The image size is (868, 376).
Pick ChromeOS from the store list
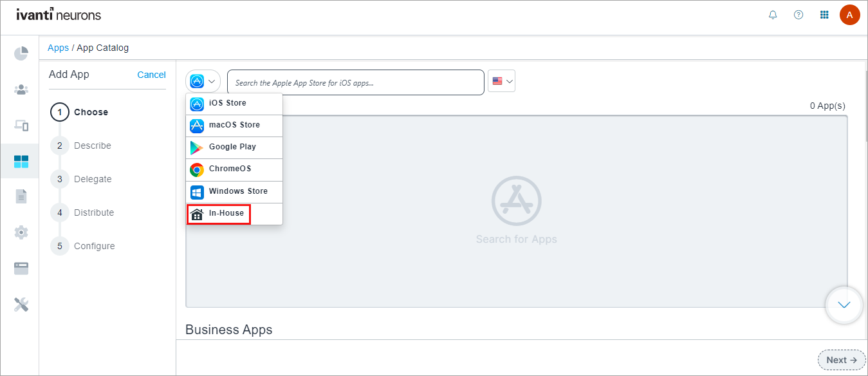coord(229,169)
